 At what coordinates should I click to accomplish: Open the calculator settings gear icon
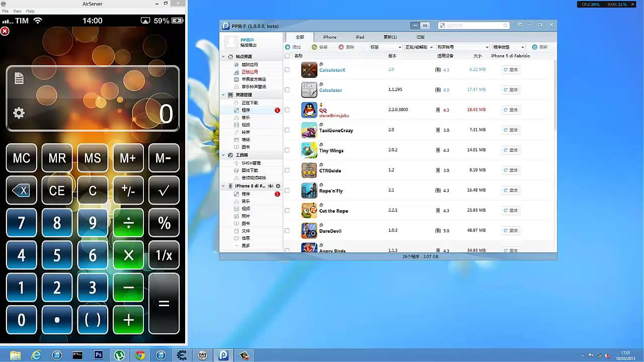(x=19, y=113)
